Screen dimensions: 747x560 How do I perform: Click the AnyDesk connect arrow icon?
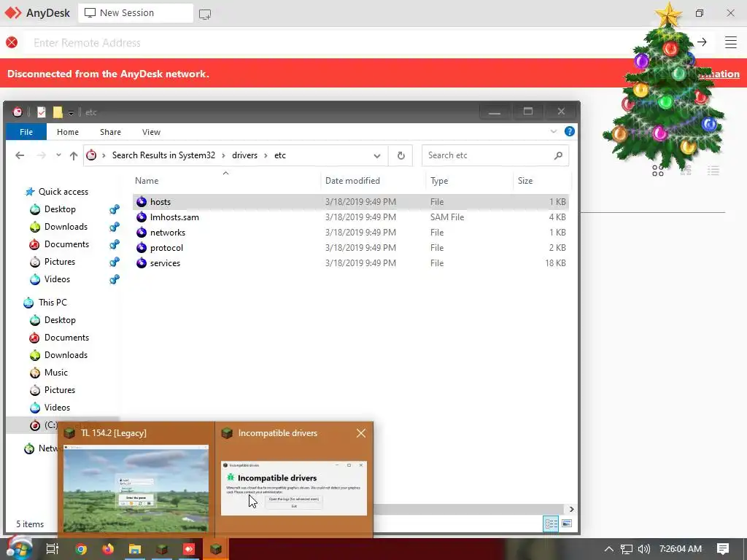[702, 42]
